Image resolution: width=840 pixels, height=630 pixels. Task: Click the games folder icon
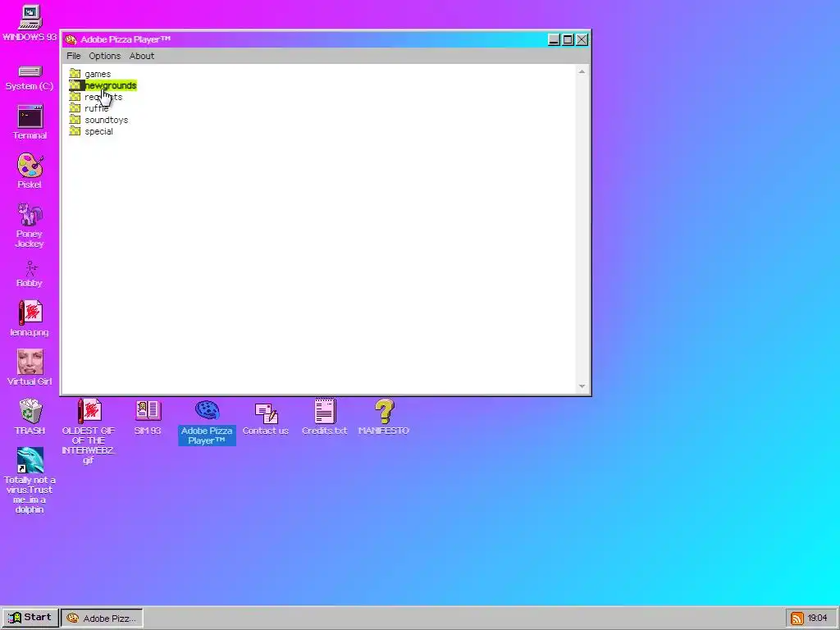pyautogui.click(x=75, y=74)
